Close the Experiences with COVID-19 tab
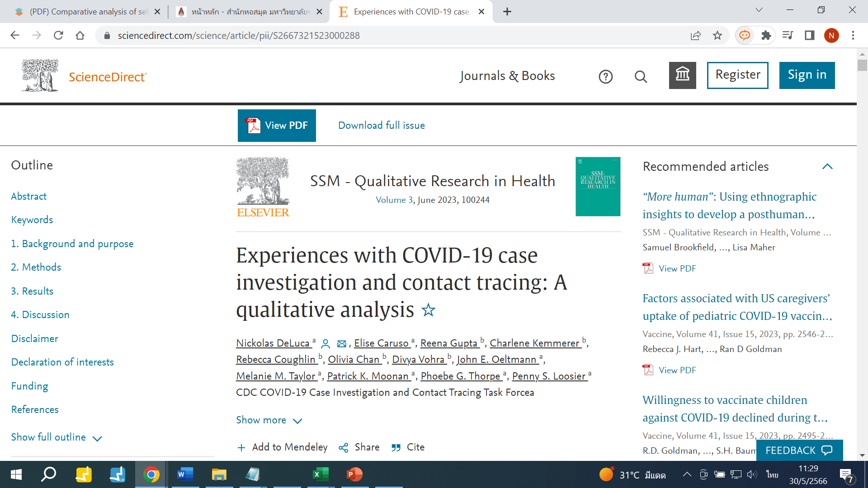 click(481, 12)
